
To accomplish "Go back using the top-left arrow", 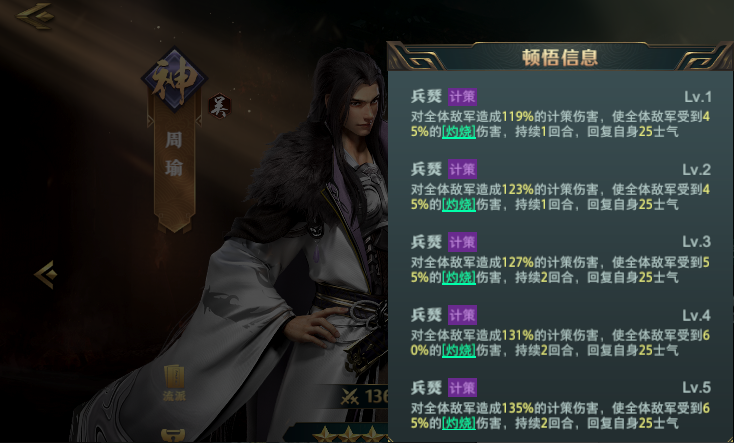I will 36,16.
